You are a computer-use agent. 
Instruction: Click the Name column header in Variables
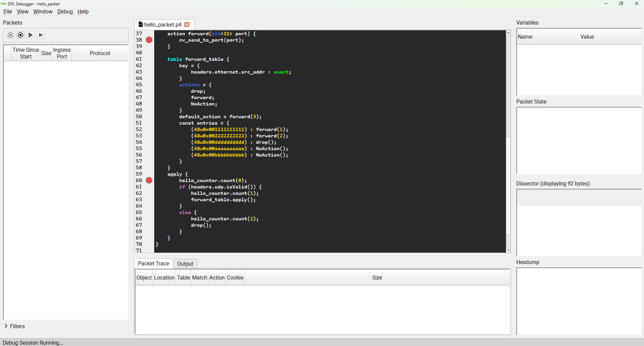525,37
